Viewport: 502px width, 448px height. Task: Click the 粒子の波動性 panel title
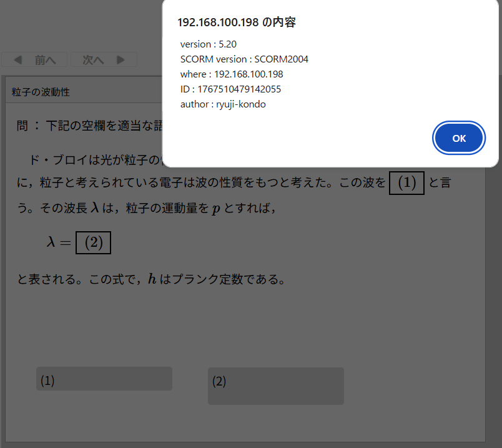coord(41,92)
